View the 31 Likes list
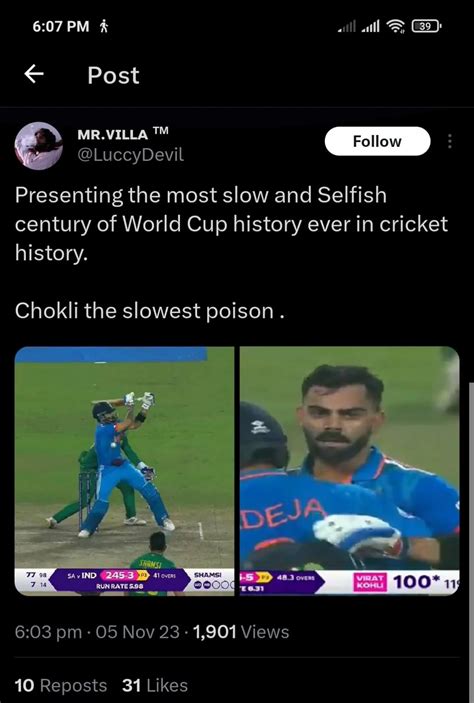 (x=155, y=685)
